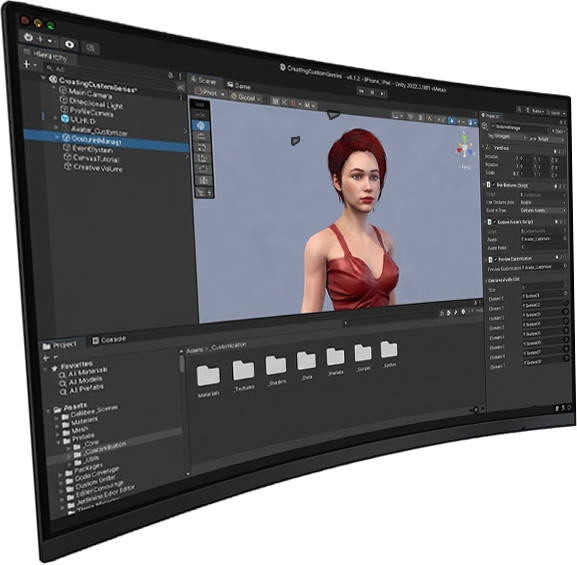Collapse the CreatingCustomSeries scene root

click(44, 78)
